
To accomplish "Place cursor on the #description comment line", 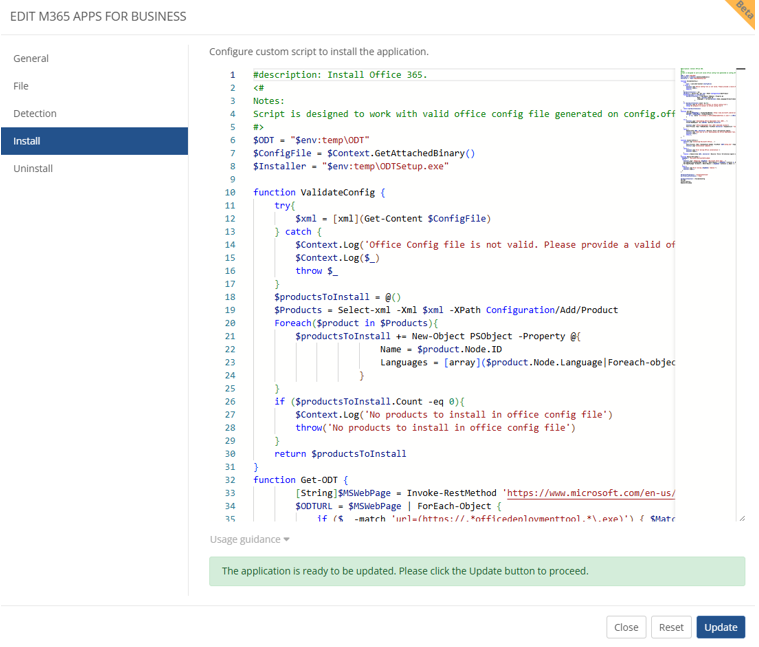I will (340, 75).
